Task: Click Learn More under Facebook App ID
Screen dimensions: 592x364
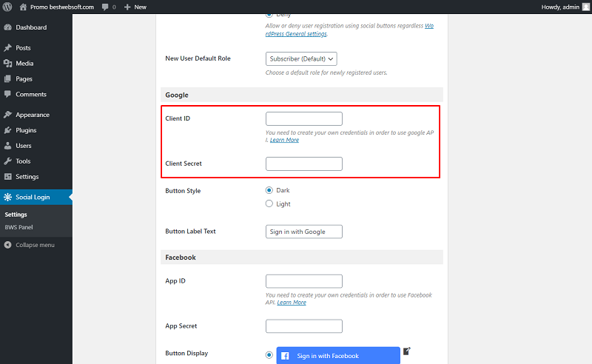Action: [x=292, y=303]
